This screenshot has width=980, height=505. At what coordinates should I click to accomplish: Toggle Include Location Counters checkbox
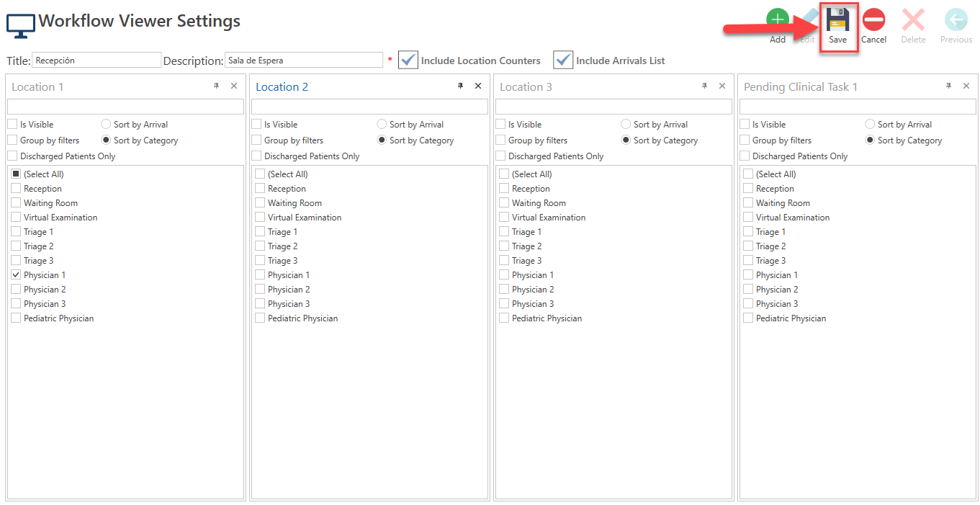[408, 60]
